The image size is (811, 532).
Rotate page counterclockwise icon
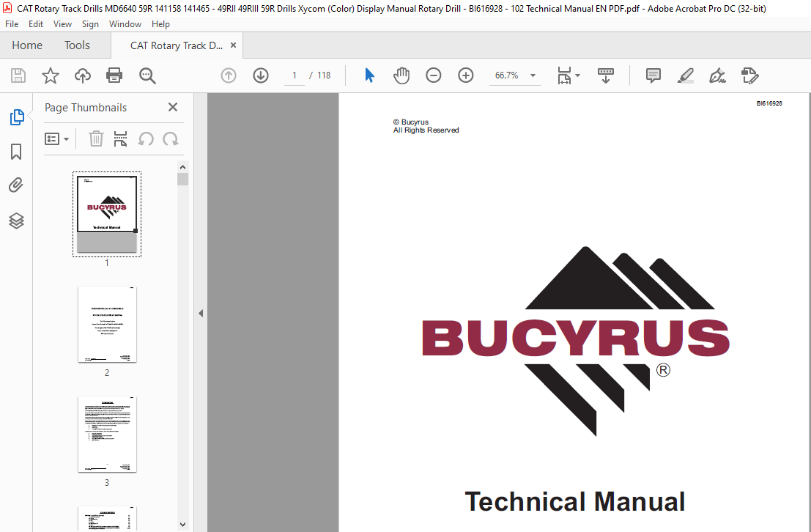pos(146,138)
